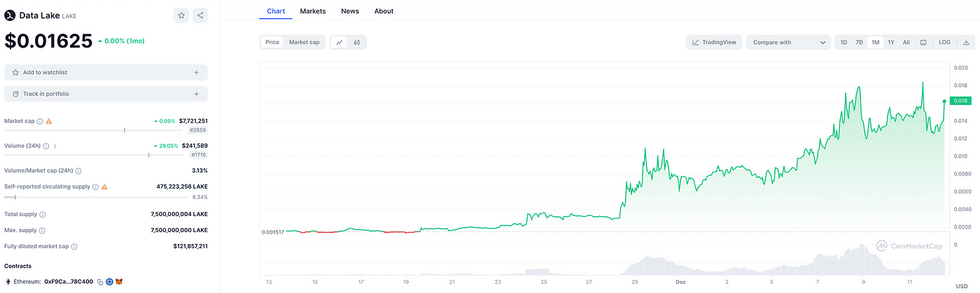Expand the Volume (24h) chevron
The image size is (980, 293).
click(x=55, y=146)
